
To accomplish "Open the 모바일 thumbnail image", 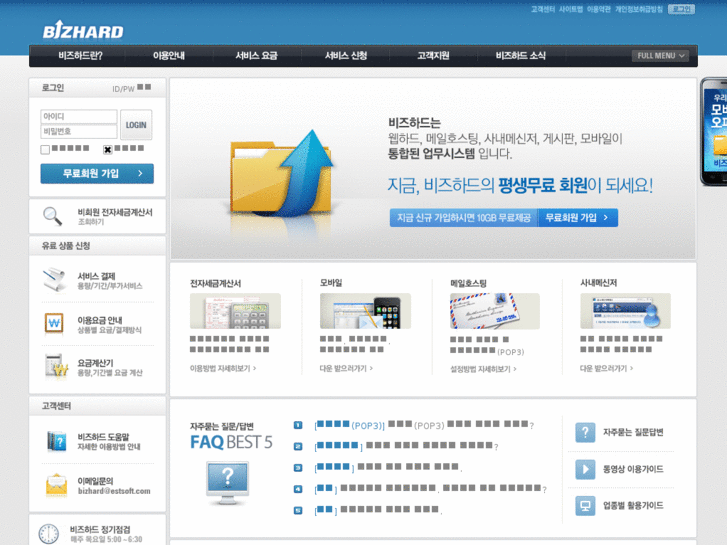I will (365, 311).
